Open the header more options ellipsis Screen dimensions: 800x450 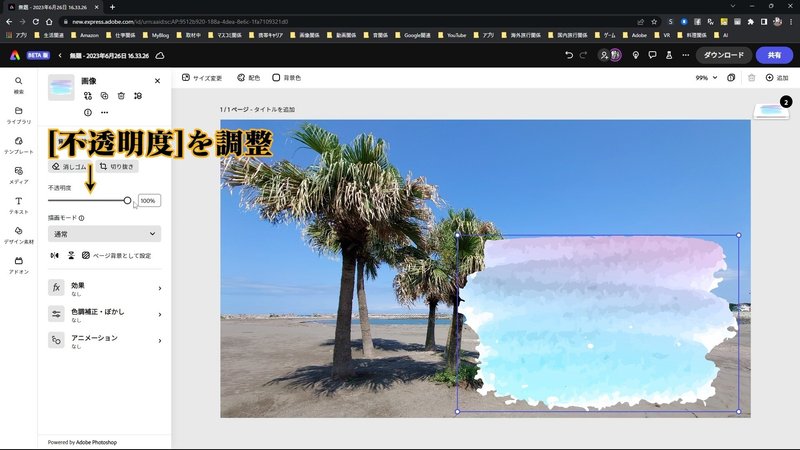tap(685, 55)
